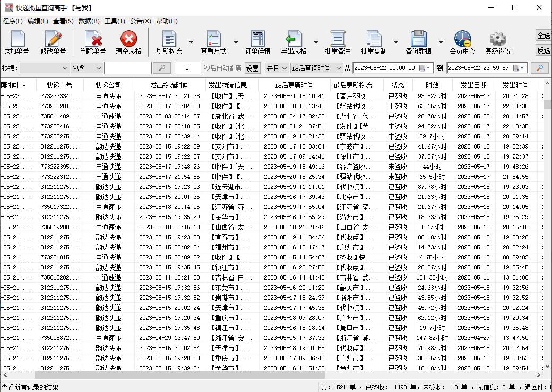The width and height of the screenshot is (552, 392).
Task: Click the date range search magnifier button
Action: (x=540, y=68)
